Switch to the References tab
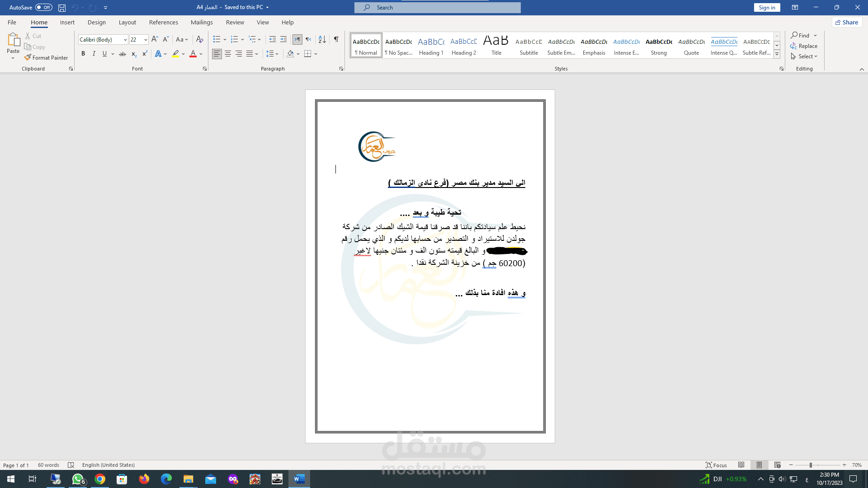 click(x=164, y=22)
